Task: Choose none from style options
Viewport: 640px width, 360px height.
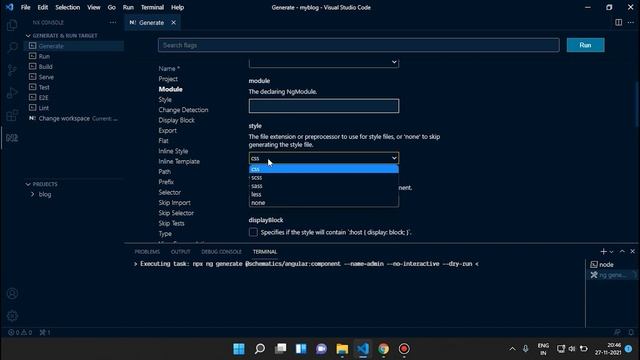Action: coord(324,203)
